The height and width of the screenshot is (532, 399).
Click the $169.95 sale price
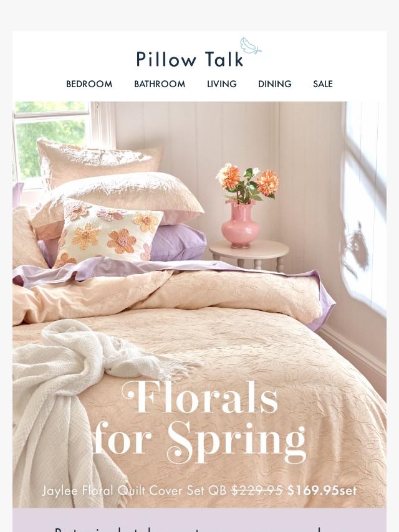point(322,491)
